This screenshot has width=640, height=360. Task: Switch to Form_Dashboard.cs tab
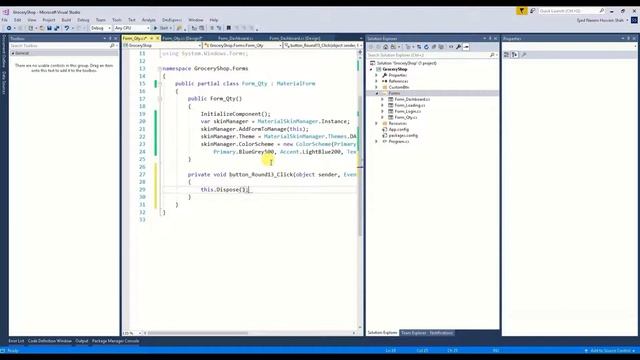[236, 38]
